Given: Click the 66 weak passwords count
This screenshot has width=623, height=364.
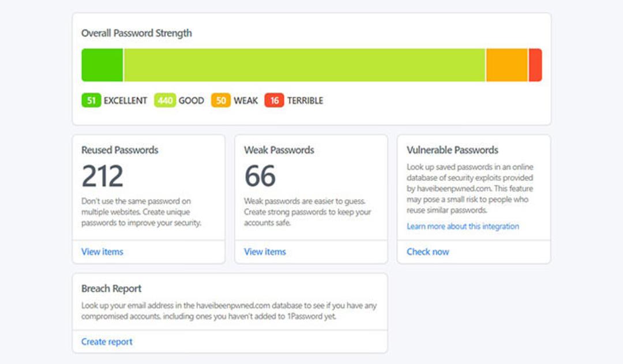Looking at the screenshot, I should click(x=260, y=176).
